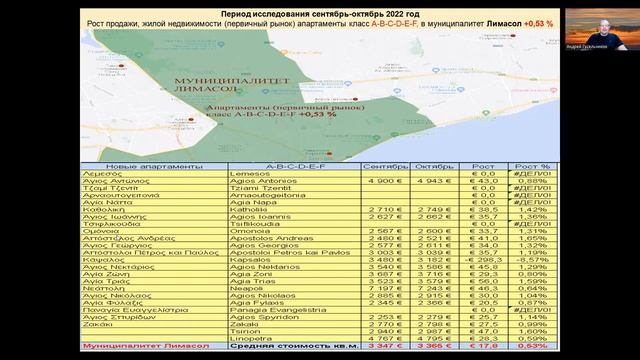Image resolution: width=640 pixels, height=360 pixels.
Task: Select the 'Apostolos Andreas' cell
Action: (x=295, y=238)
